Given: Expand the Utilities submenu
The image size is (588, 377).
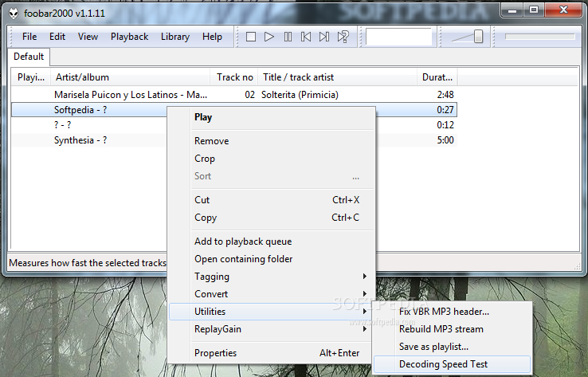Looking at the screenshot, I should pyautogui.click(x=272, y=312).
